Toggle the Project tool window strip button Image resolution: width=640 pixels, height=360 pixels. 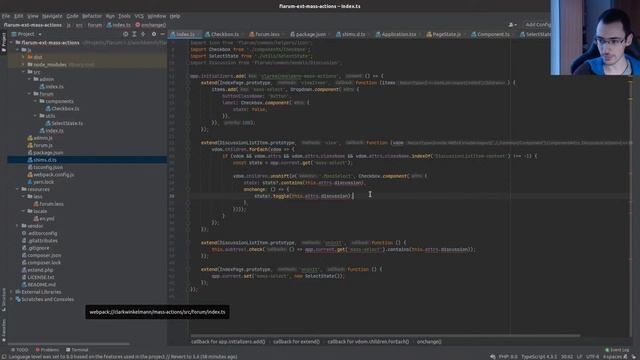pos(4,42)
